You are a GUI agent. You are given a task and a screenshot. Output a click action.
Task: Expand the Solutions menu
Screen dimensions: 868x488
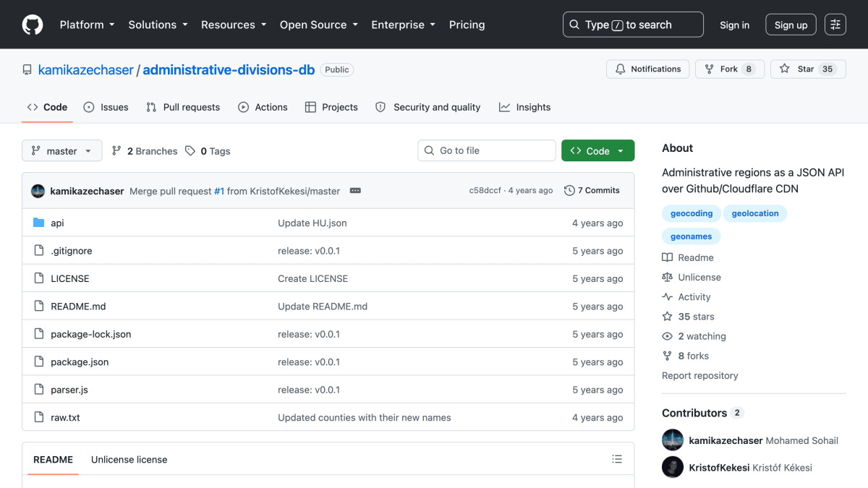click(x=158, y=25)
